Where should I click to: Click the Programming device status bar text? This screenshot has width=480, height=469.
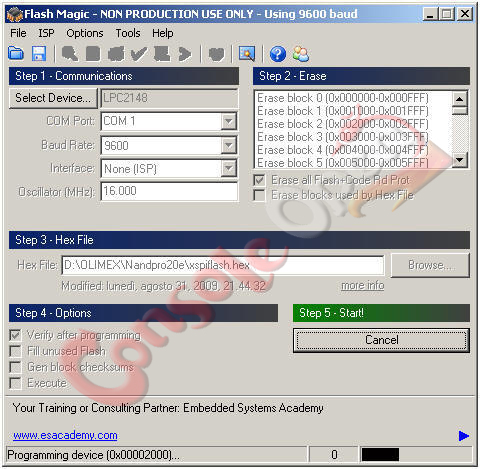(x=93, y=455)
